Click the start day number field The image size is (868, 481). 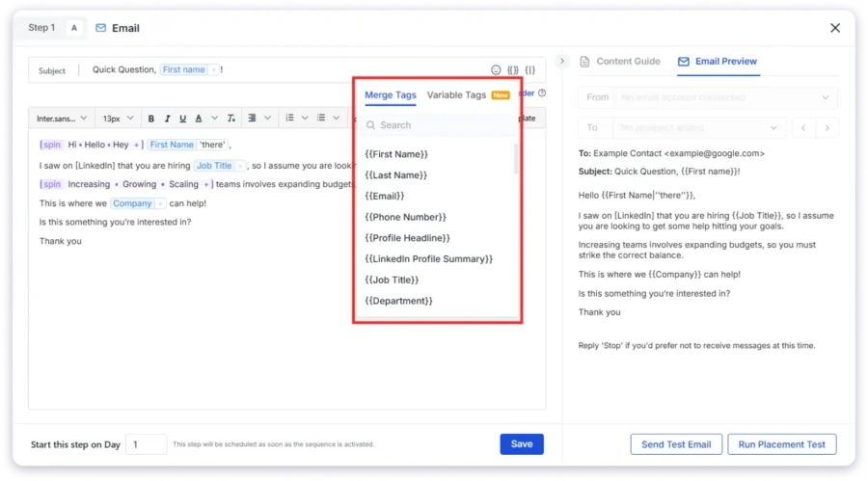point(146,444)
